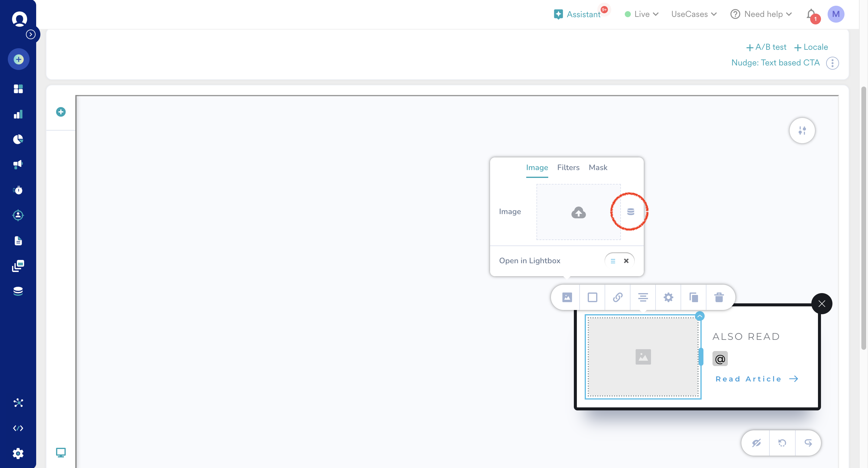Open element settings gear in toolbar
868x468 pixels.
[x=668, y=297]
